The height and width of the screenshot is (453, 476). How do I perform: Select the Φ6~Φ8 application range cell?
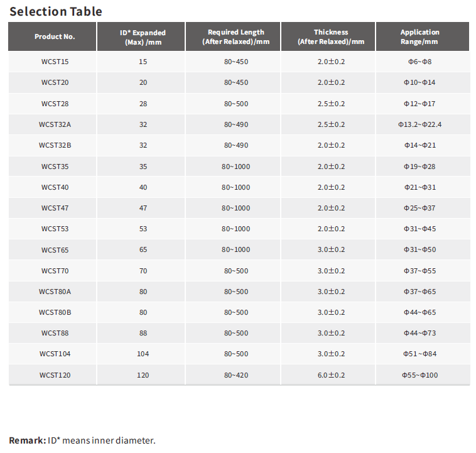click(419, 62)
